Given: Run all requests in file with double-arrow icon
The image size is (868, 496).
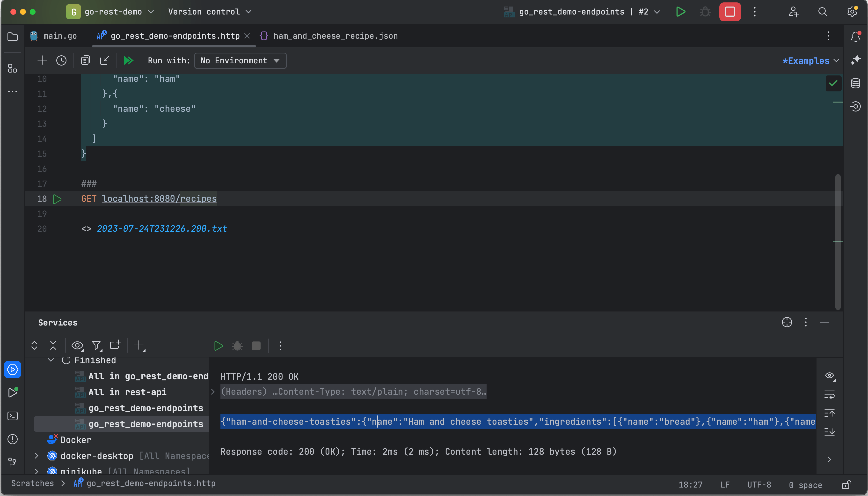Looking at the screenshot, I should tap(128, 60).
